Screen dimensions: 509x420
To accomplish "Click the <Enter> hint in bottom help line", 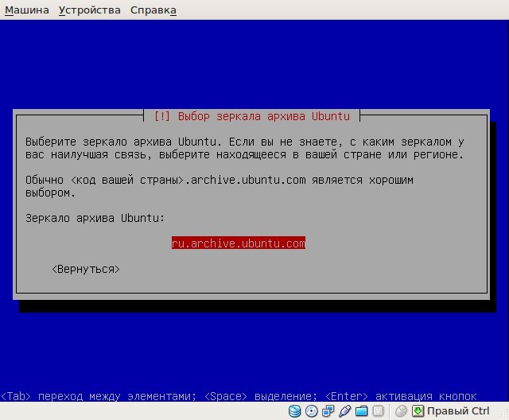I will coord(347,396).
